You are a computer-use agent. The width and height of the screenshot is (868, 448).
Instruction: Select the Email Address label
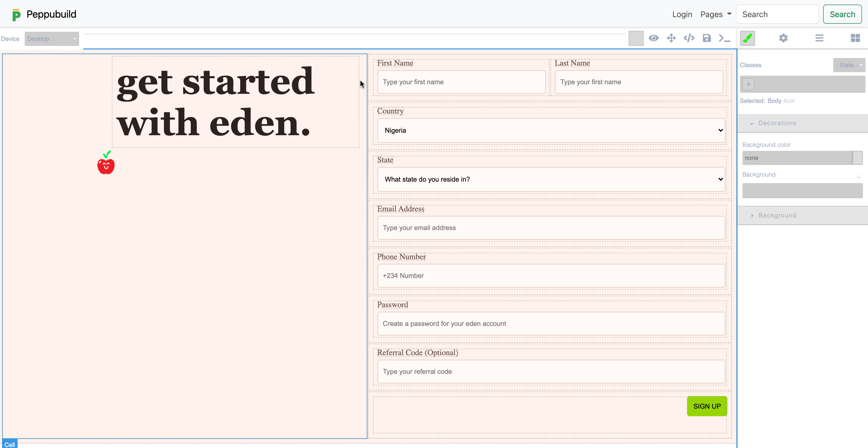[x=401, y=209]
